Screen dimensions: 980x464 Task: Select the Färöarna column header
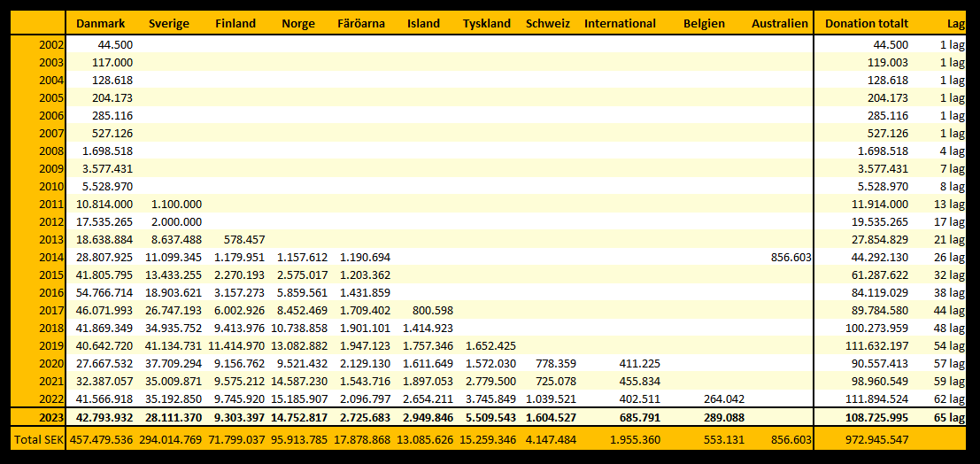pos(360,24)
